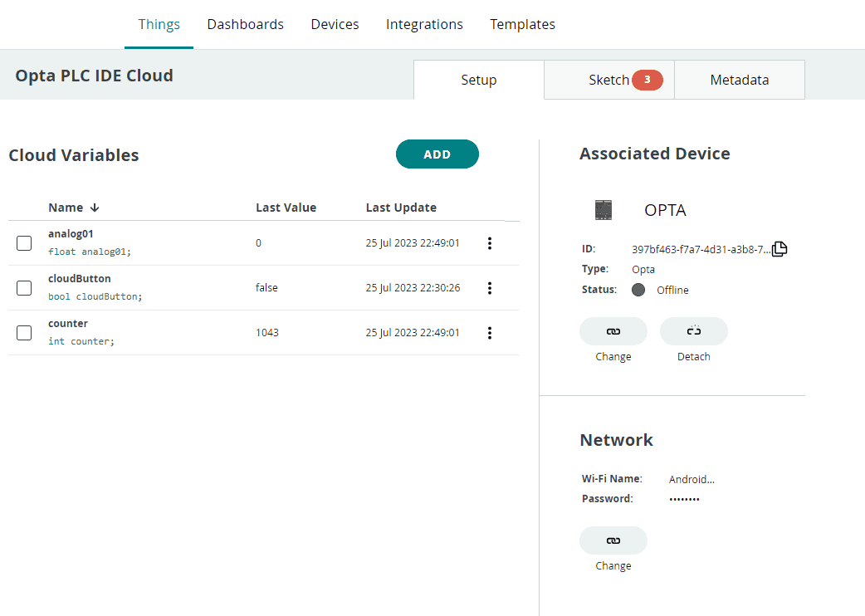Screen dimensions: 865x616
Task: Click the Sketch tab's red notification badge
Action: point(647,80)
